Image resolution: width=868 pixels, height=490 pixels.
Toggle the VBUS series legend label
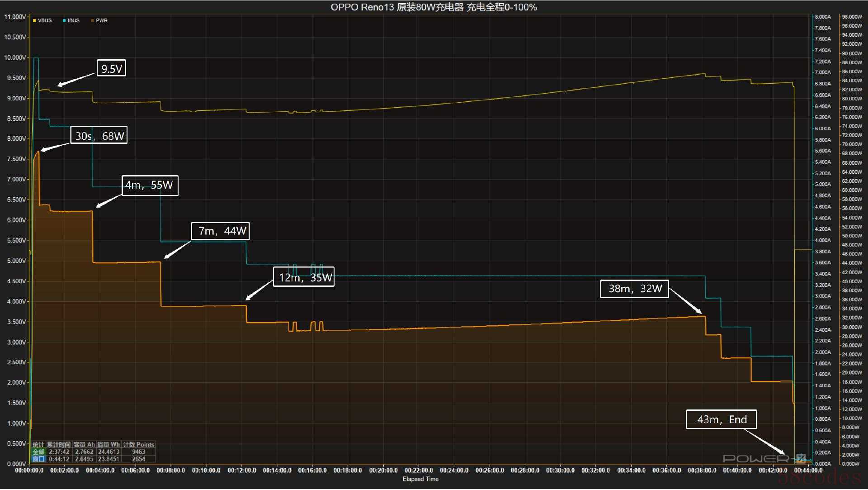pos(45,20)
